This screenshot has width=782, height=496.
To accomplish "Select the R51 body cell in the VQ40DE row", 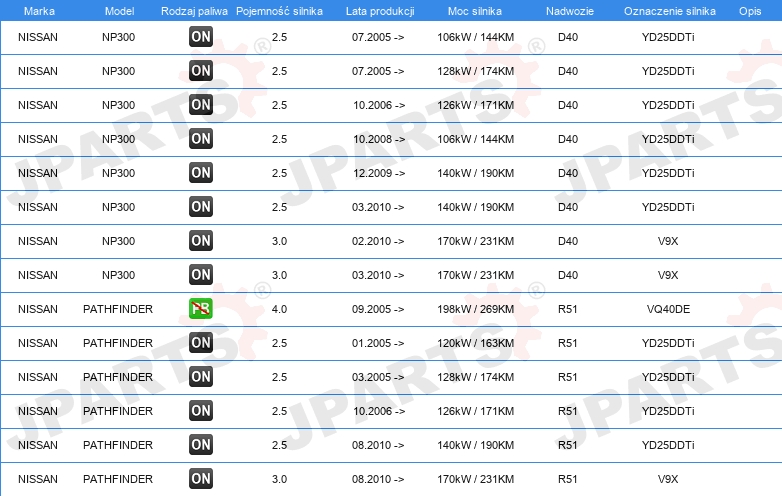I will 568,309.
